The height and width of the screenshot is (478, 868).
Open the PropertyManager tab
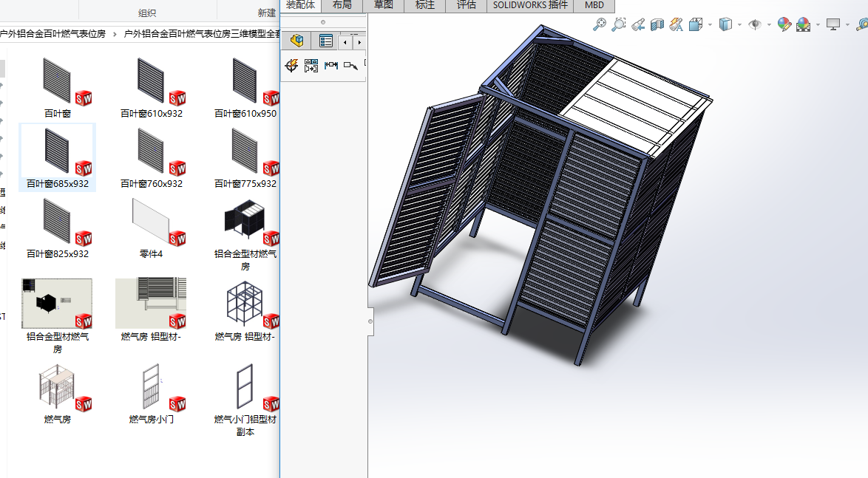coord(326,41)
